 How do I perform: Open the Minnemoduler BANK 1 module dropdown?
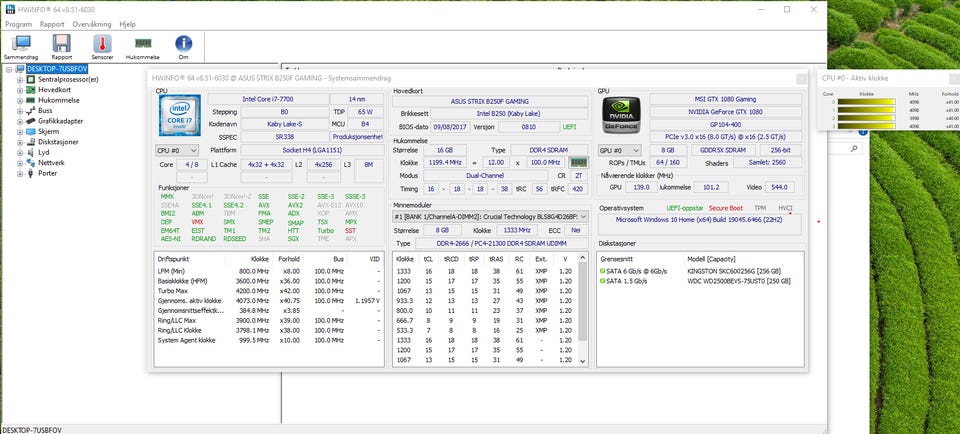click(x=490, y=216)
